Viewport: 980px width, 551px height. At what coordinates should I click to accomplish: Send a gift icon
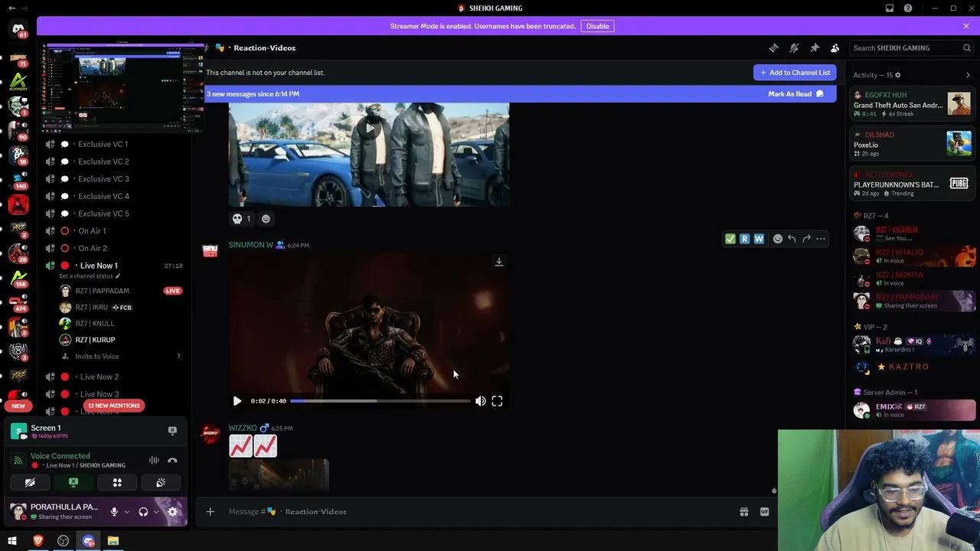[743, 512]
